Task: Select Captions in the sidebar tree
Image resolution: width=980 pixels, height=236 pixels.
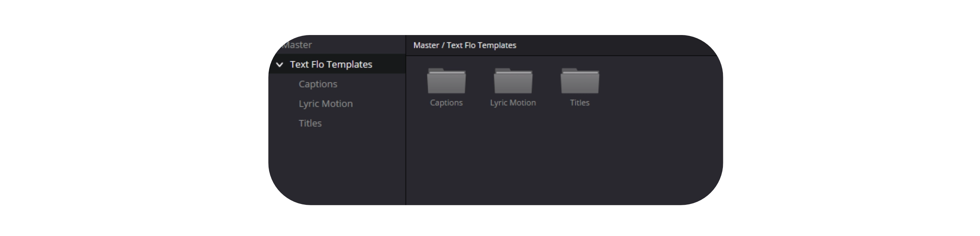Action: tap(318, 84)
